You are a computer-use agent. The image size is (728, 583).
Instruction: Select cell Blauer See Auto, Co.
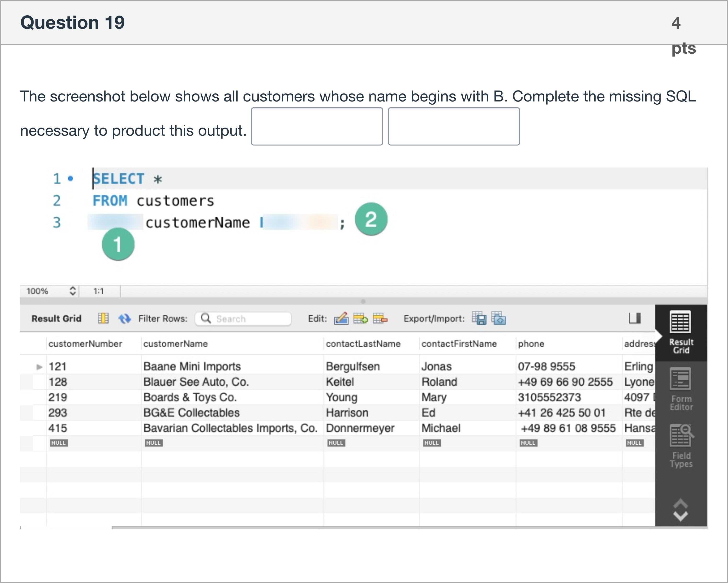pos(196,382)
